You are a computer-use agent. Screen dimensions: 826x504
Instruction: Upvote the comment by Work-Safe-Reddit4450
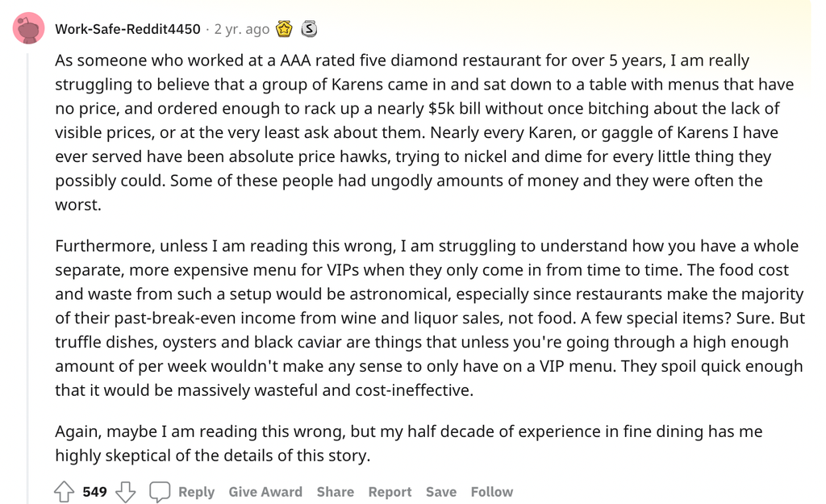click(x=65, y=491)
